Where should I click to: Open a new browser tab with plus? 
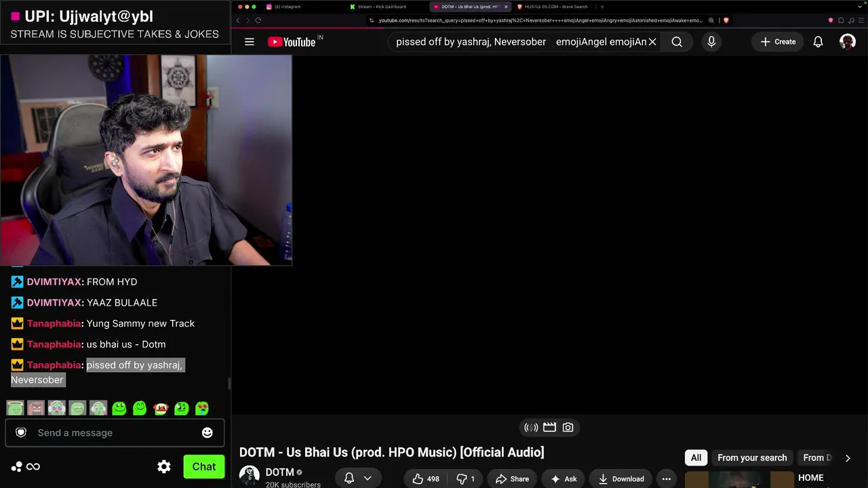[x=602, y=7]
